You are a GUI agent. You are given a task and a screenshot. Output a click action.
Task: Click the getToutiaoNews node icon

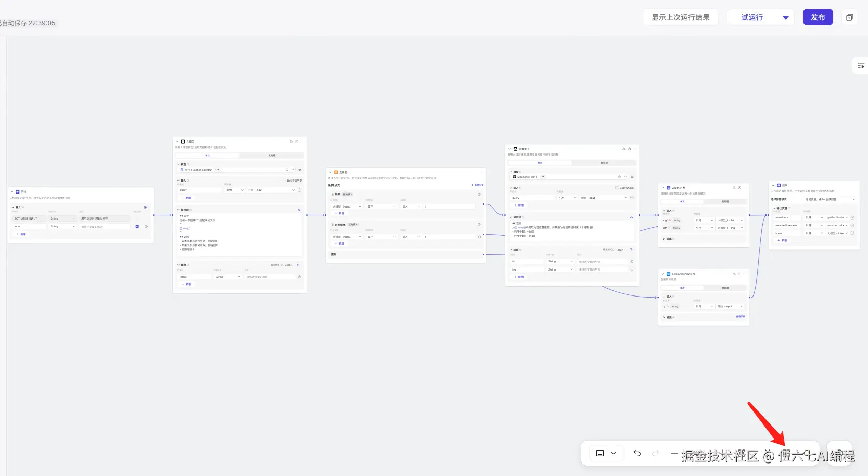coord(668,274)
